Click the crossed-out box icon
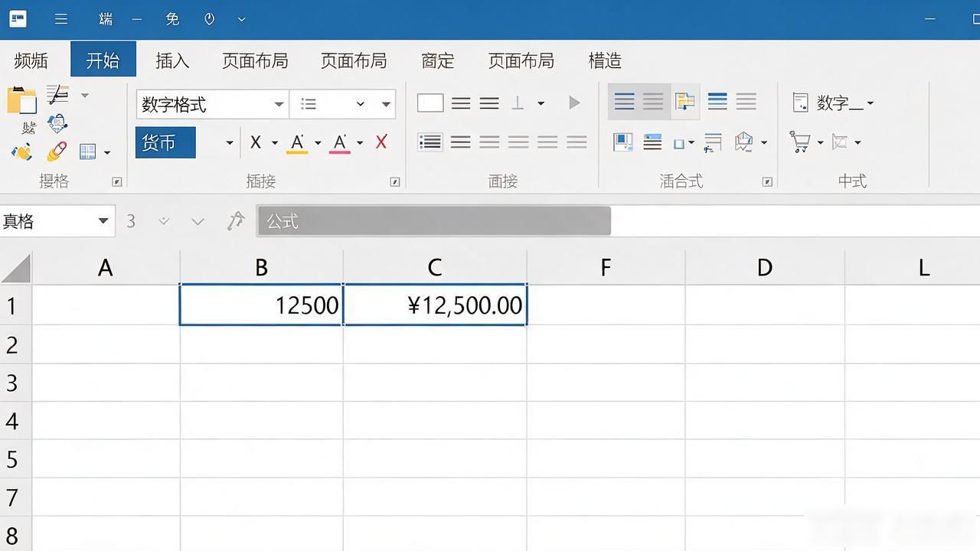 coord(841,142)
